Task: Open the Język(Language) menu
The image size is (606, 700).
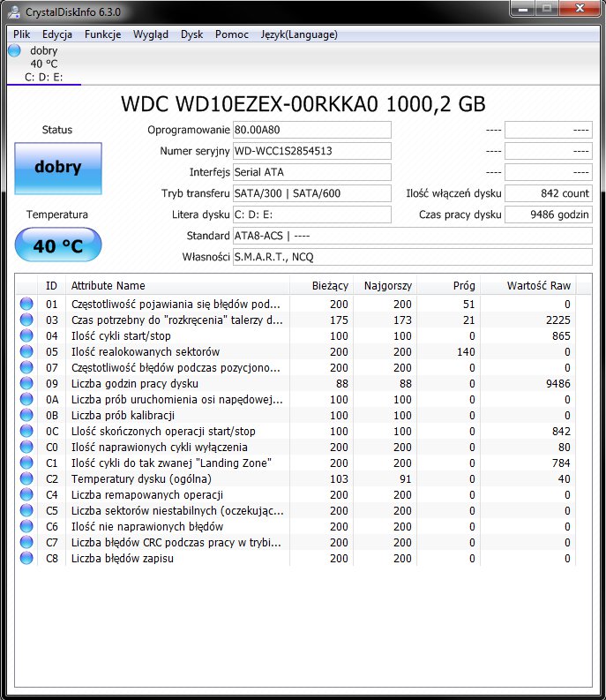Action: tap(299, 34)
